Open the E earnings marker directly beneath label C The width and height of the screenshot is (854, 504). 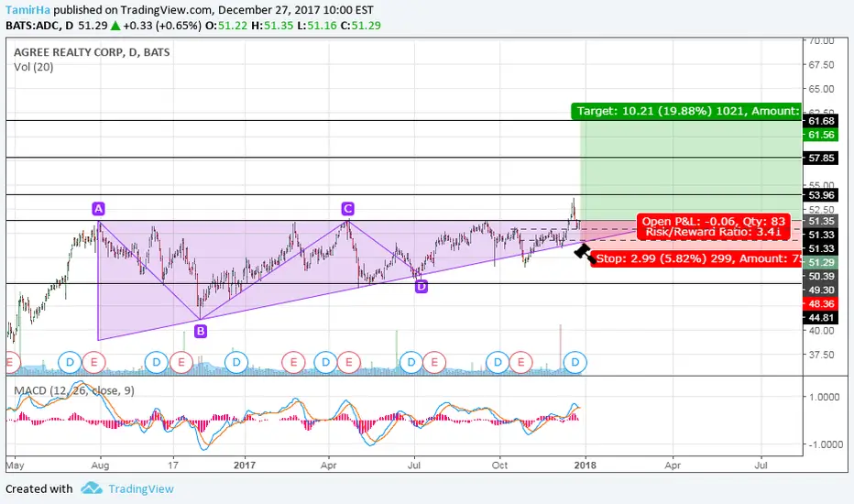click(x=348, y=362)
